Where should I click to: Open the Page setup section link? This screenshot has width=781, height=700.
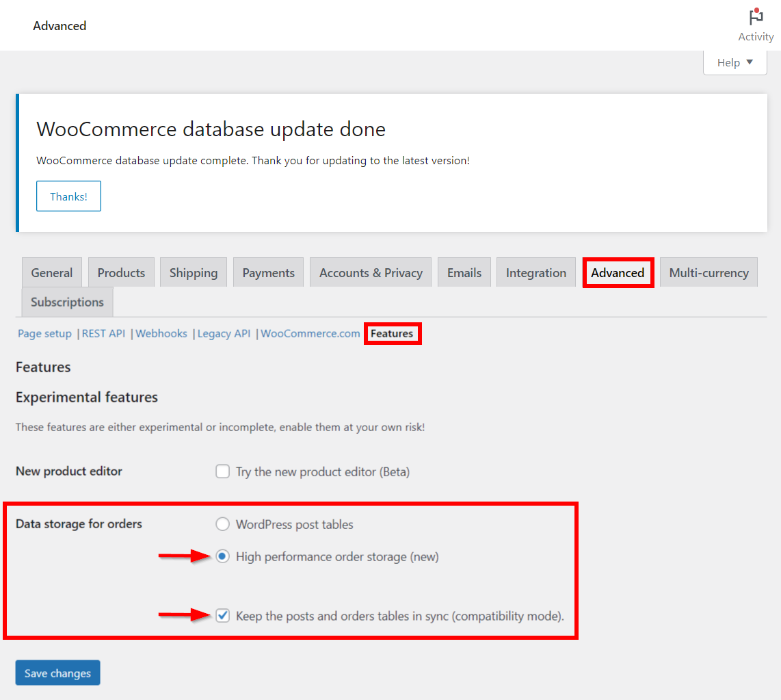[44, 333]
